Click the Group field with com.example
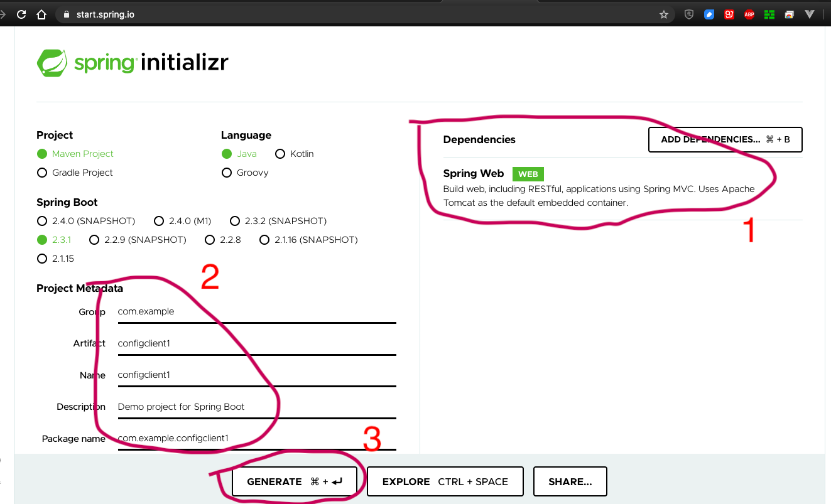 coord(257,311)
